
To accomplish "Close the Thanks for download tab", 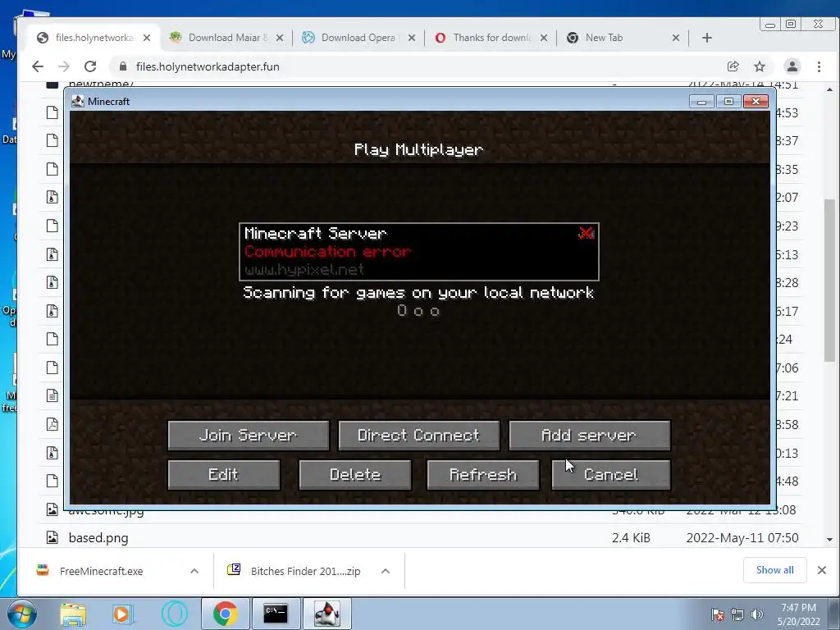I will pyautogui.click(x=544, y=38).
